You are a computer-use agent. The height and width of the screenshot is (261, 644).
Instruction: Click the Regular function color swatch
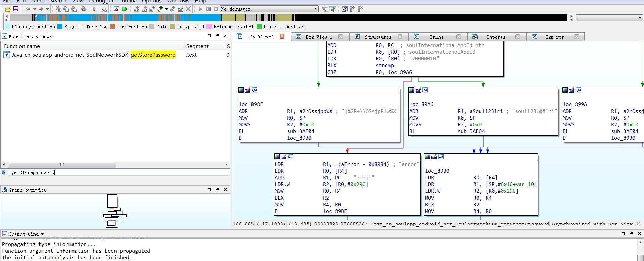pos(60,27)
